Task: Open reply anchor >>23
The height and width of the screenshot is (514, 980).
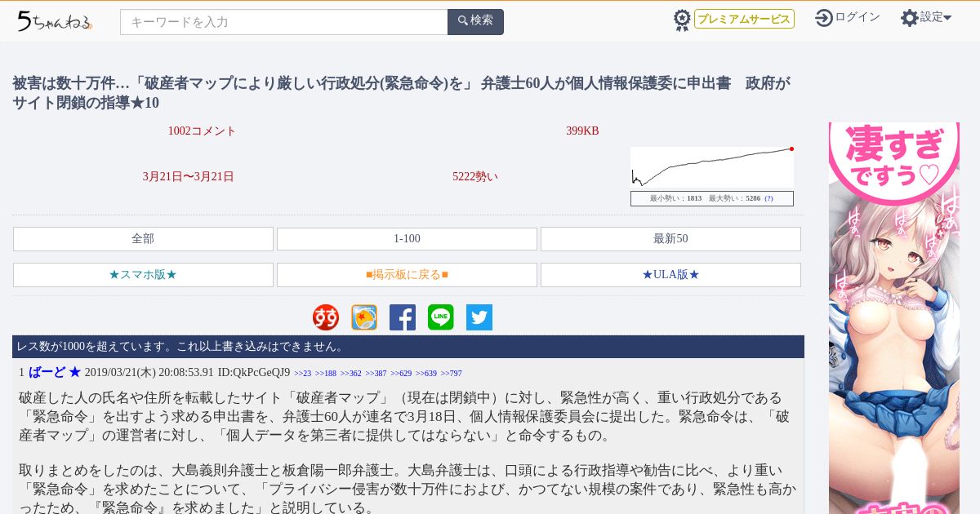Action: (x=302, y=374)
